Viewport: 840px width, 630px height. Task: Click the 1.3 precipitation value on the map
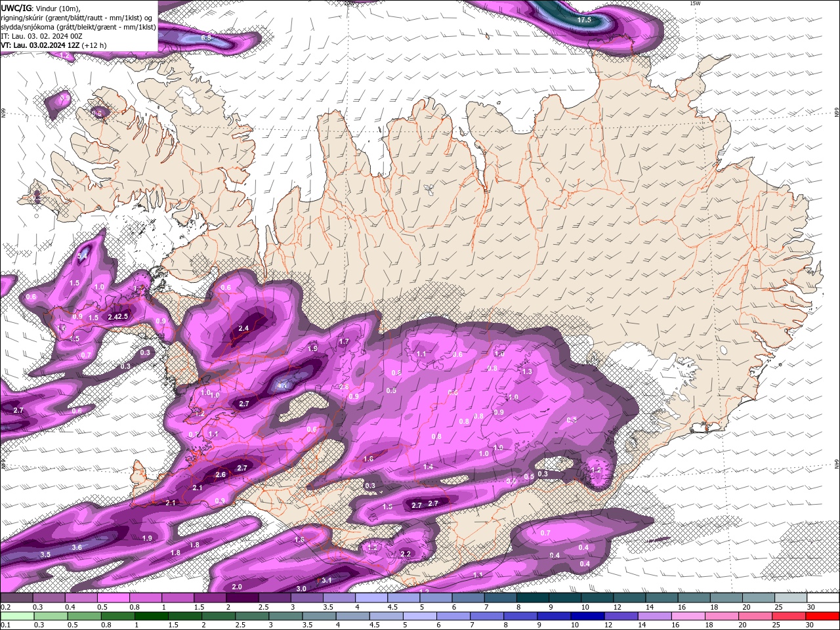[527, 371]
